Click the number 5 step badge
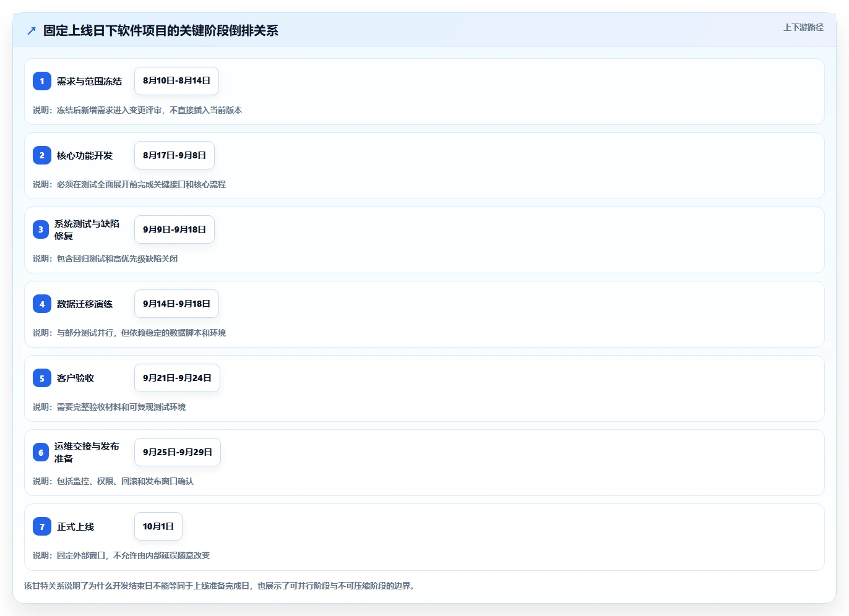This screenshot has width=849, height=616. tap(42, 378)
